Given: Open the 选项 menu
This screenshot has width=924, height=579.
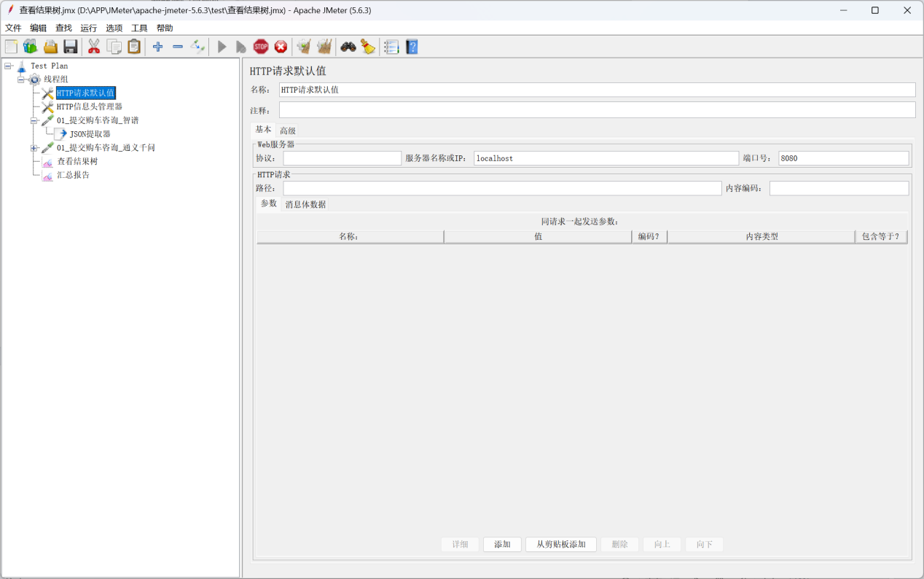Looking at the screenshot, I should click(x=114, y=28).
